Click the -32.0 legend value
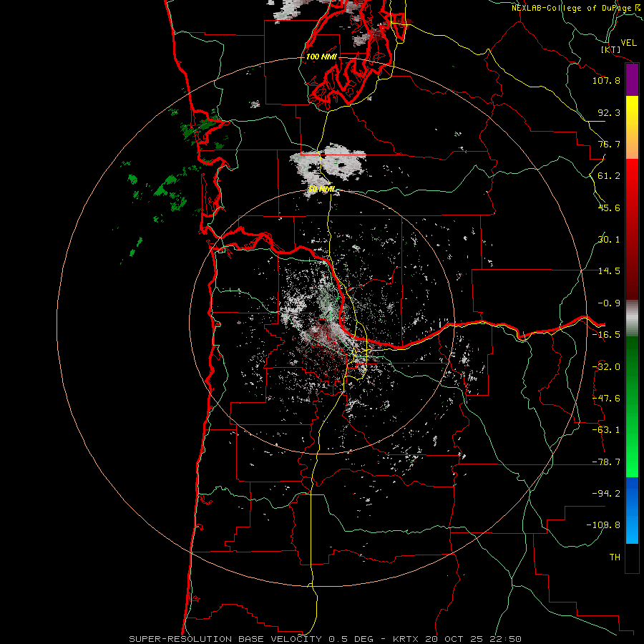Screen dimensions: 644x644 (x=606, y=367)
